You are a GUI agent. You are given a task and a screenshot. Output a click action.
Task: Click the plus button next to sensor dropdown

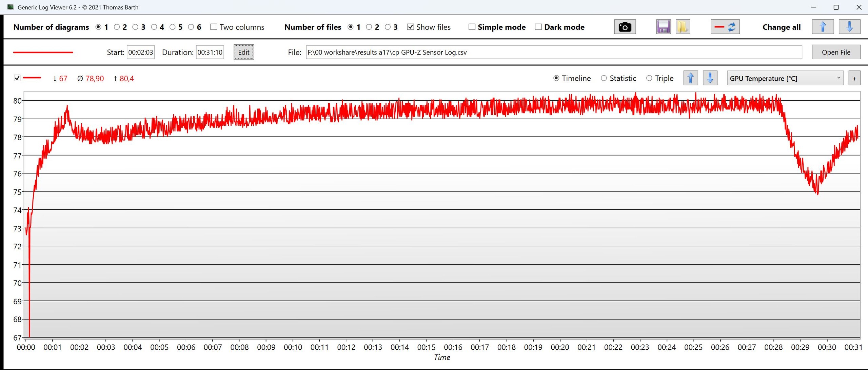[x=854, y=79]
